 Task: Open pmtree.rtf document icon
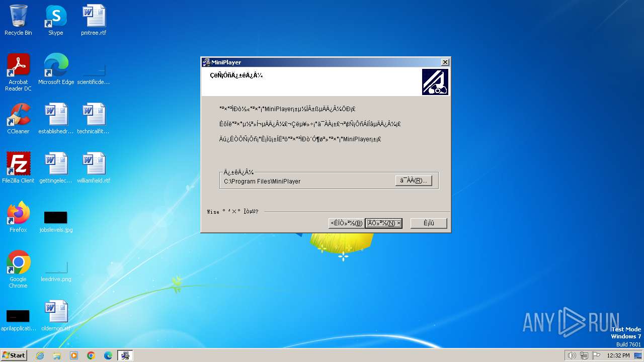[x=94, y=20]
